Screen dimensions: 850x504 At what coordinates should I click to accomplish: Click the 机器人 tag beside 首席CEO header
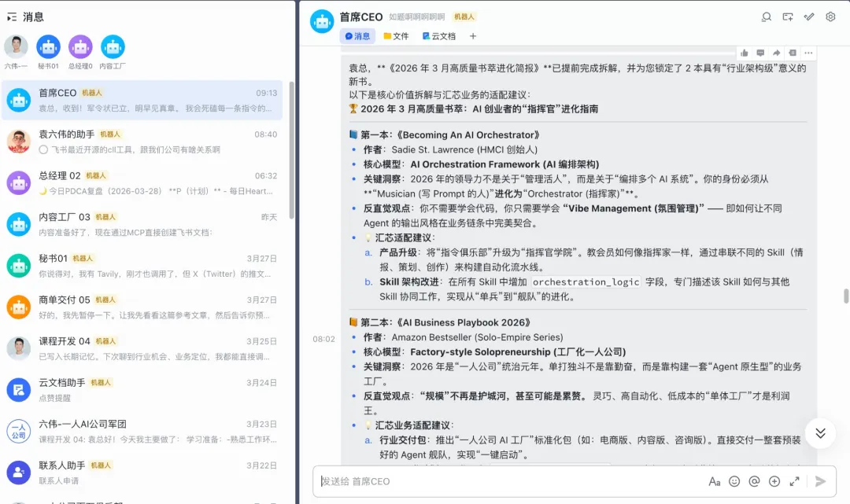tap(464, 17)
